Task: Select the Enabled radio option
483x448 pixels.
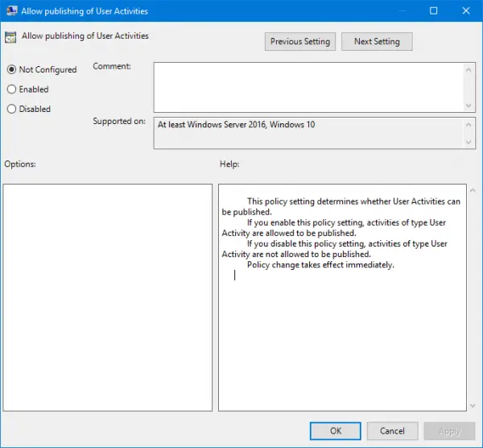Action: [11, 89]
